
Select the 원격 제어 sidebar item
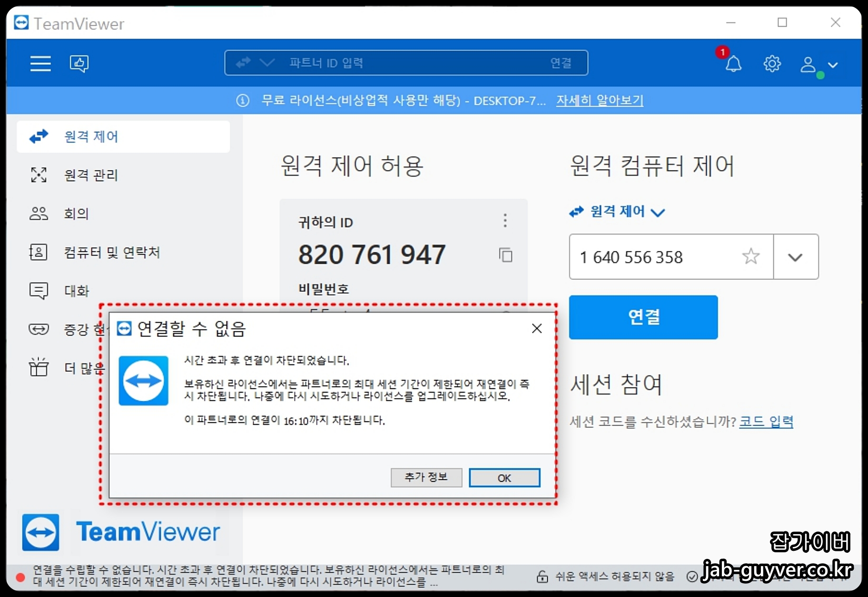pos(123,137)
